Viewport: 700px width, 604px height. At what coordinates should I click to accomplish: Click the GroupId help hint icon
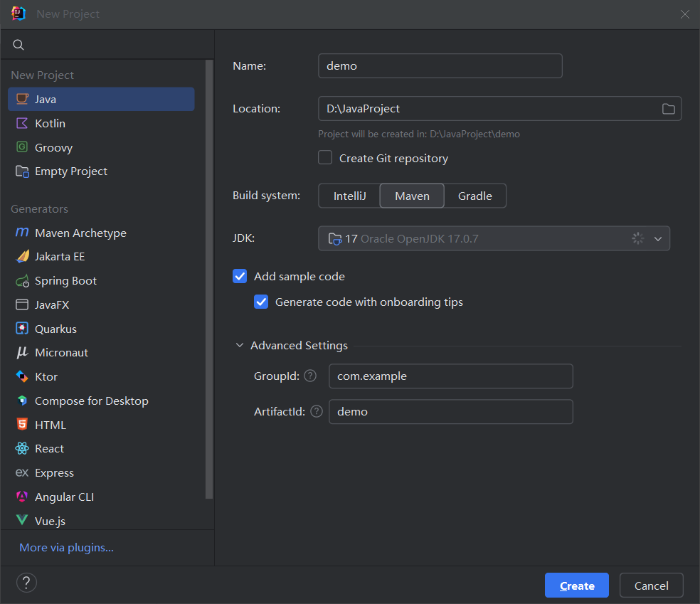(x=310, y=376)
